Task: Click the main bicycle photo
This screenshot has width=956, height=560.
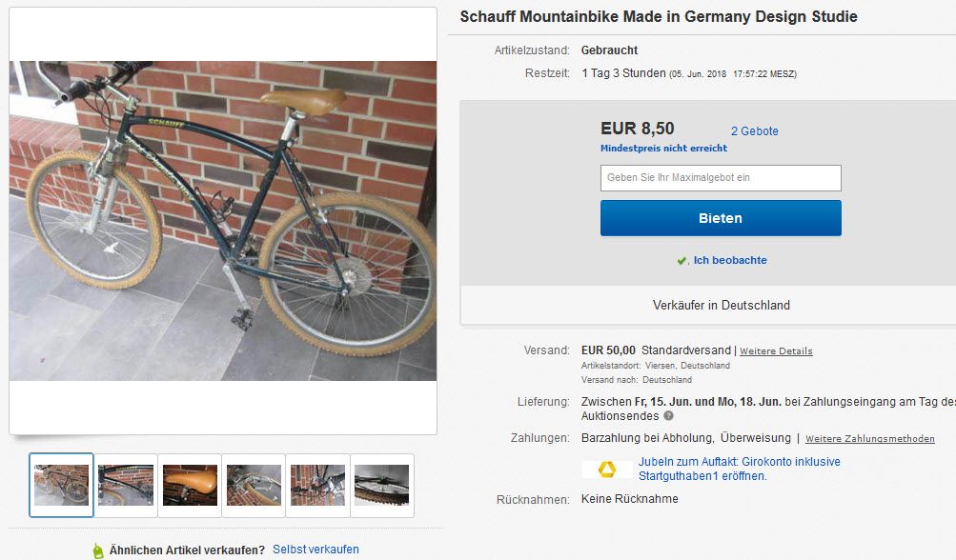Action: tap(223, 221)
